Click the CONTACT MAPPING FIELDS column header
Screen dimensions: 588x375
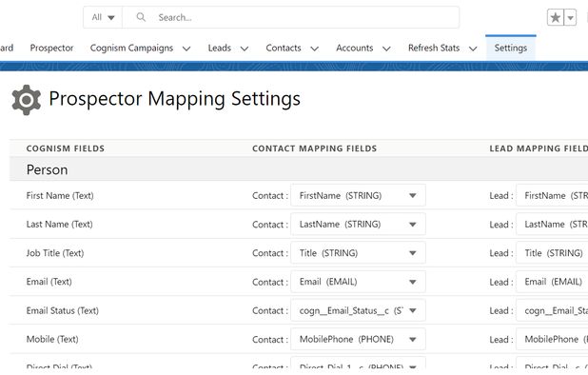coord(314,148)
